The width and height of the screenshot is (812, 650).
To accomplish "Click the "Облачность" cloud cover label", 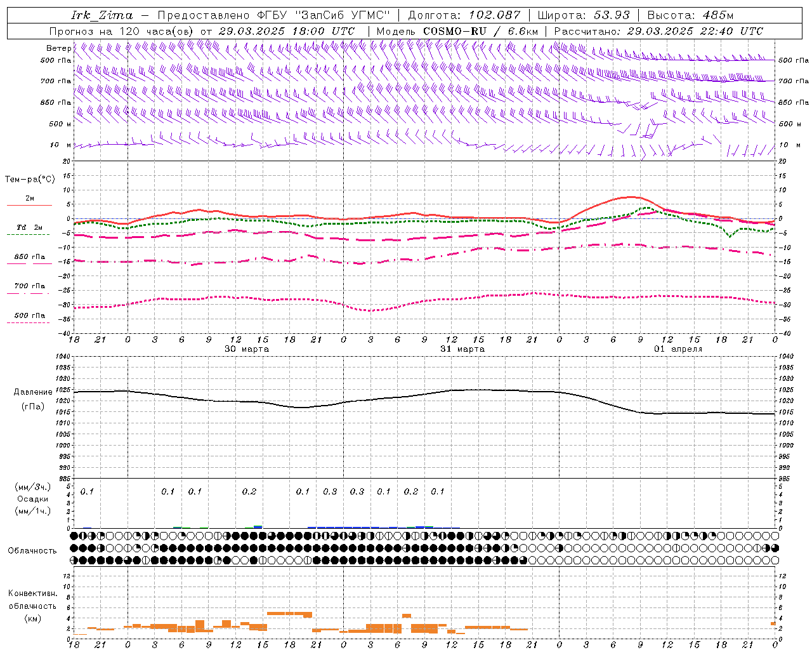I will coord(32,551).
